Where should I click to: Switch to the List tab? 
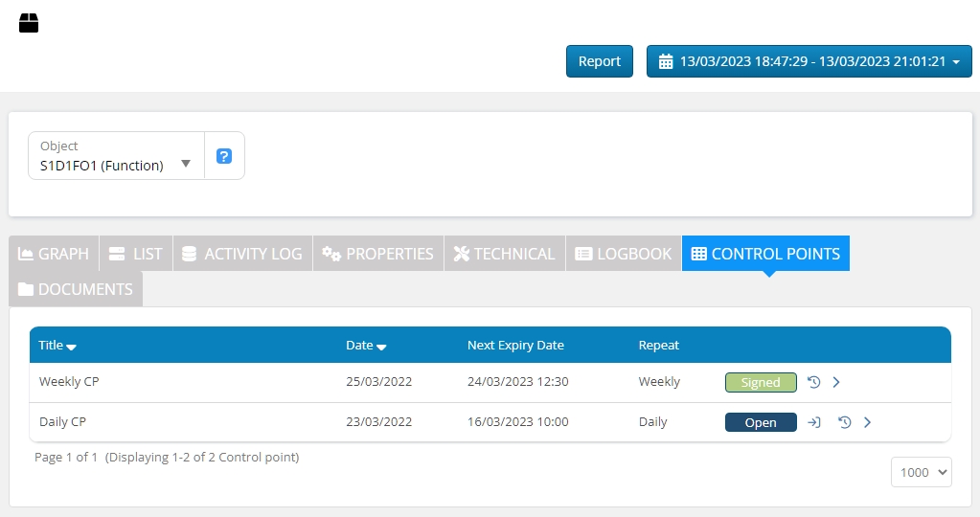[x=135, y=254]
